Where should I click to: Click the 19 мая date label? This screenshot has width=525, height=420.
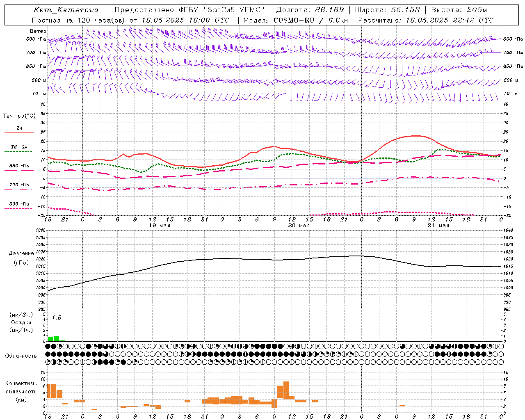pos(160,226)
